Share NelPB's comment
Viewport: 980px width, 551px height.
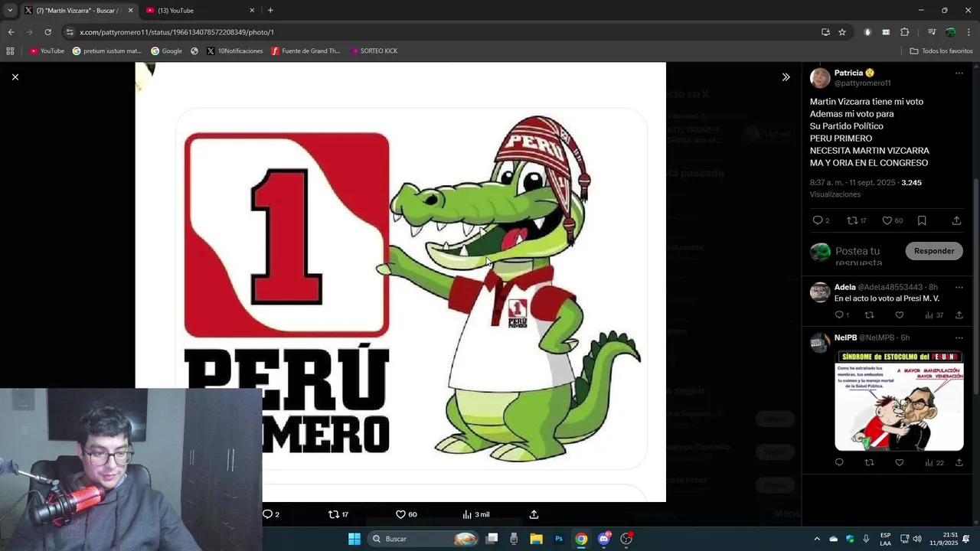[959, 462]
